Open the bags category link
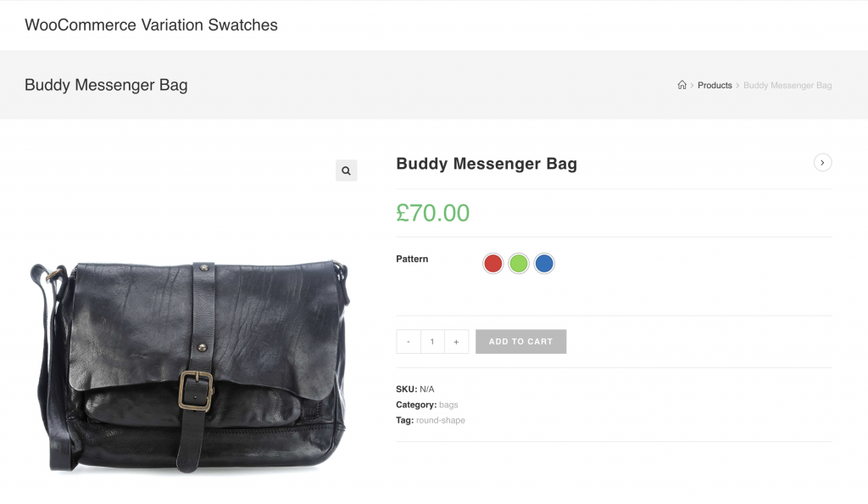Viewport: 868px width, 504px height. click(448, 405)
